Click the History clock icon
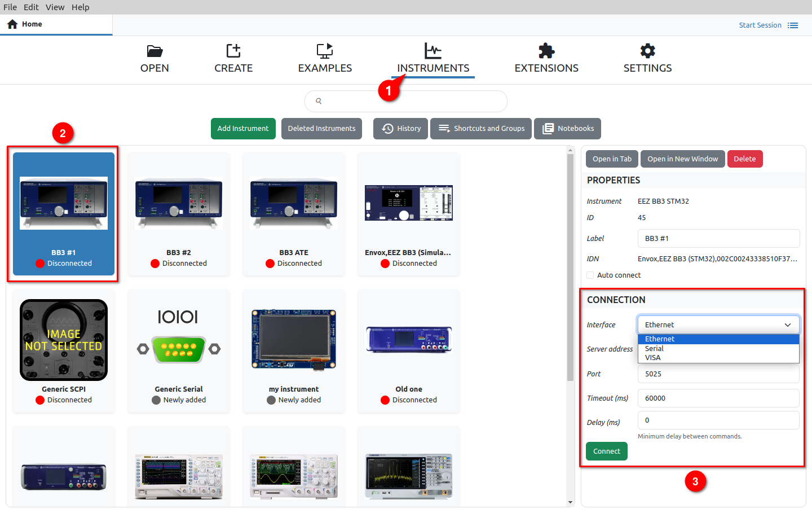The width and height of the screenshot is (812, 513). (387, 129)
